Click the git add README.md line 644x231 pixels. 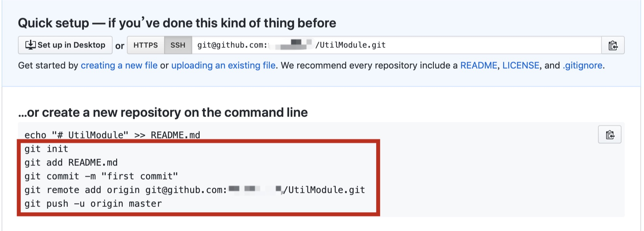click(71, 163)
